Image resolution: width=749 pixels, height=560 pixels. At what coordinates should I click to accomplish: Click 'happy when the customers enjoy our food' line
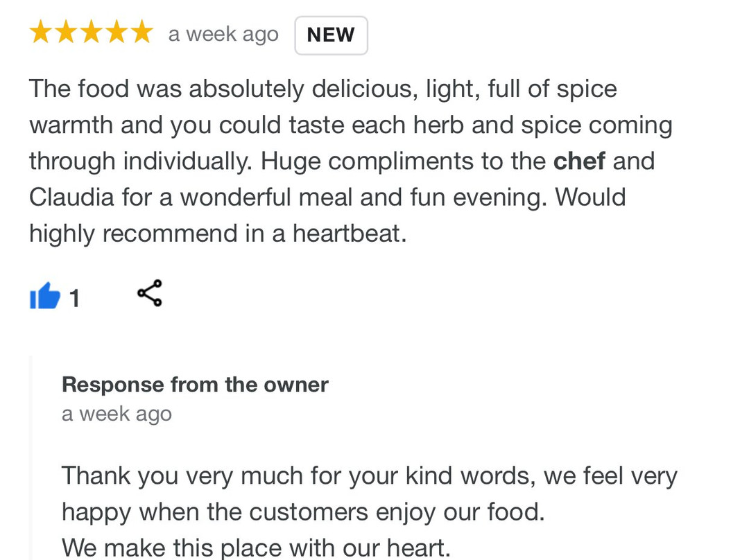click(x=303, y=513)
